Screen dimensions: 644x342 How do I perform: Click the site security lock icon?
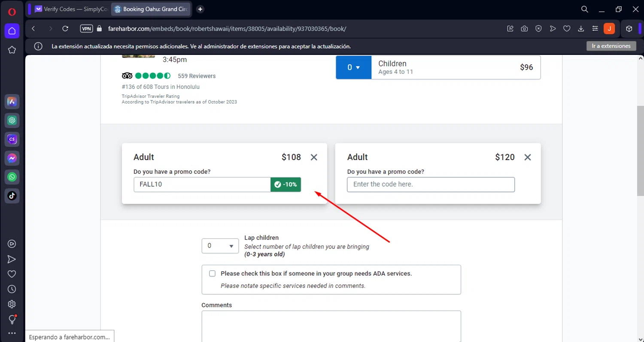click(x=100, y=29)
